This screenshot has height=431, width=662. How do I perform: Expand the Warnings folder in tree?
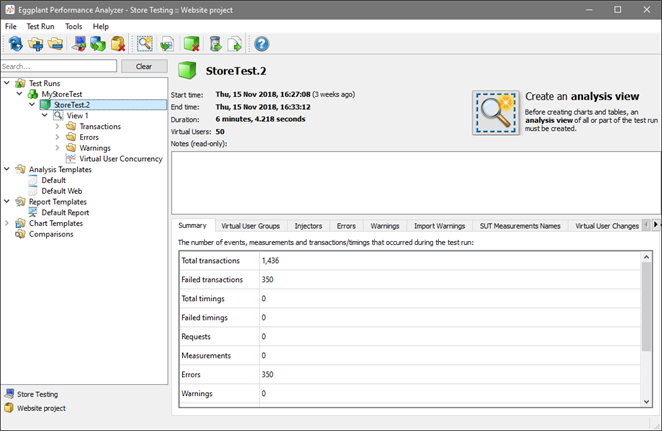pyautogui.click(x=57, y=148)
